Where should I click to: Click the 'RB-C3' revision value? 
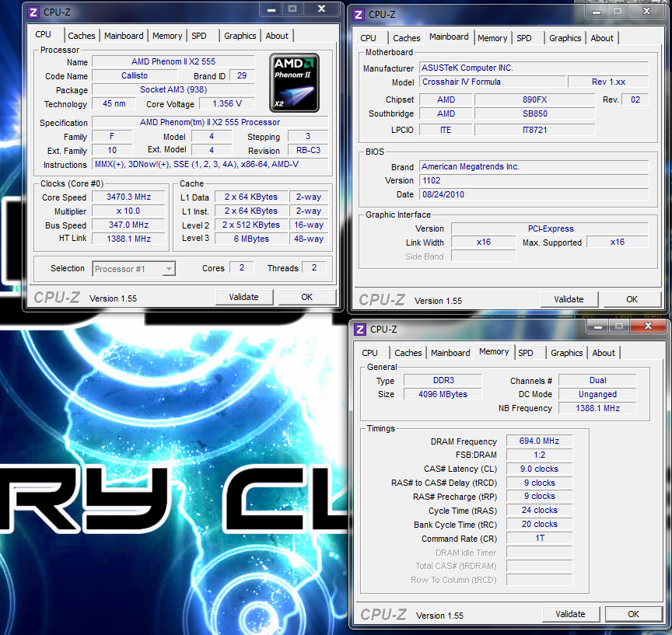tap(308, 150)
